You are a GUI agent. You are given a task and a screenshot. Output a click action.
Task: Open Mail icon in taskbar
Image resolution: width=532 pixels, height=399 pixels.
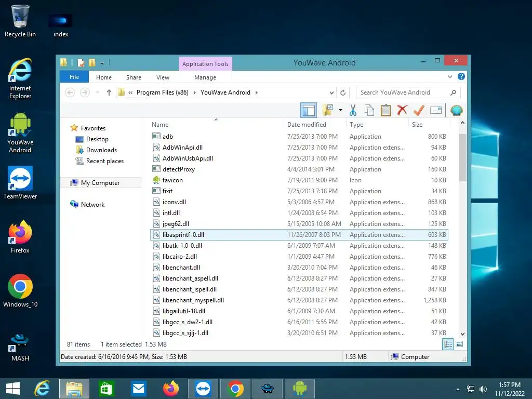point(138,389)
